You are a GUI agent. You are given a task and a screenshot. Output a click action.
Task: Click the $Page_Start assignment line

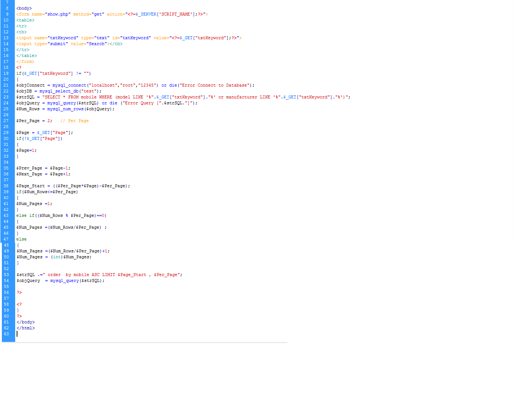(x=73, y=186)
